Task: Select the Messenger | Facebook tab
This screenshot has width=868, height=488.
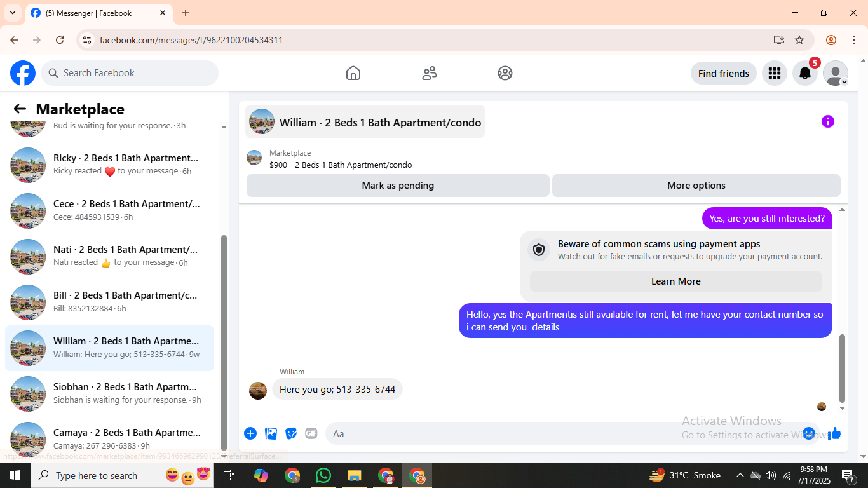Action: pyautogui.click(x=98, y=13)
